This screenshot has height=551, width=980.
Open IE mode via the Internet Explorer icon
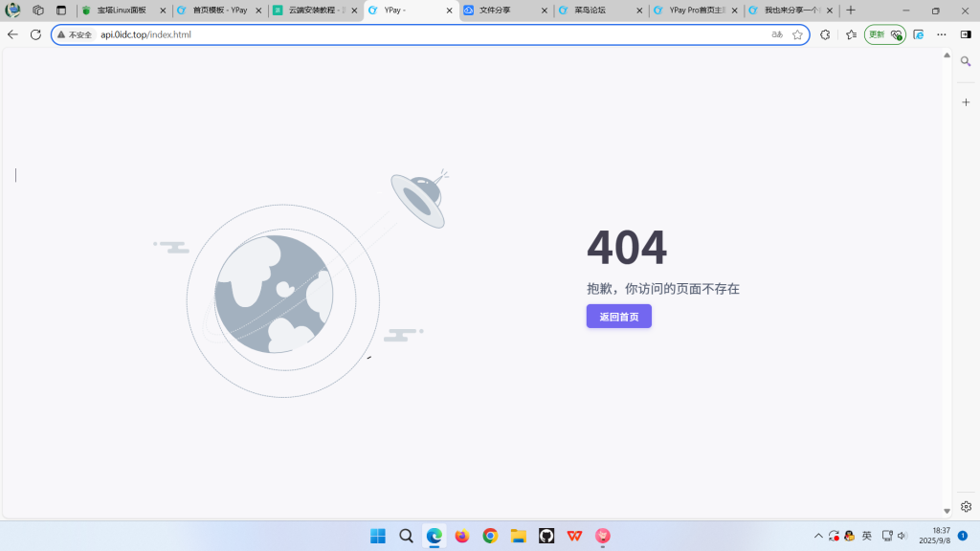[x=918, y=34]
